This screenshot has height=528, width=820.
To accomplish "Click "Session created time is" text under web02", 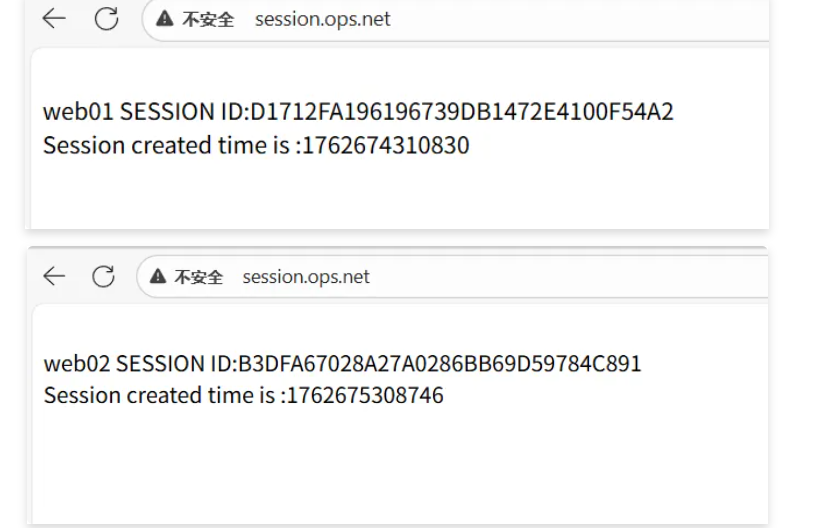I will click(158, 395).
